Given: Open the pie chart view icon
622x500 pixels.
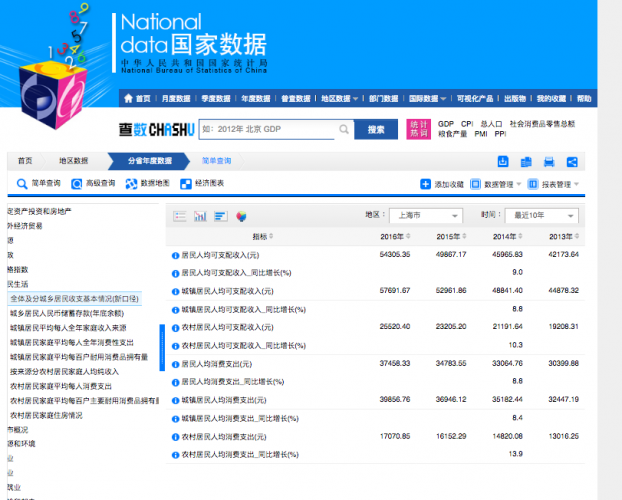Looking at the screenshot, I should pos(241,216).
